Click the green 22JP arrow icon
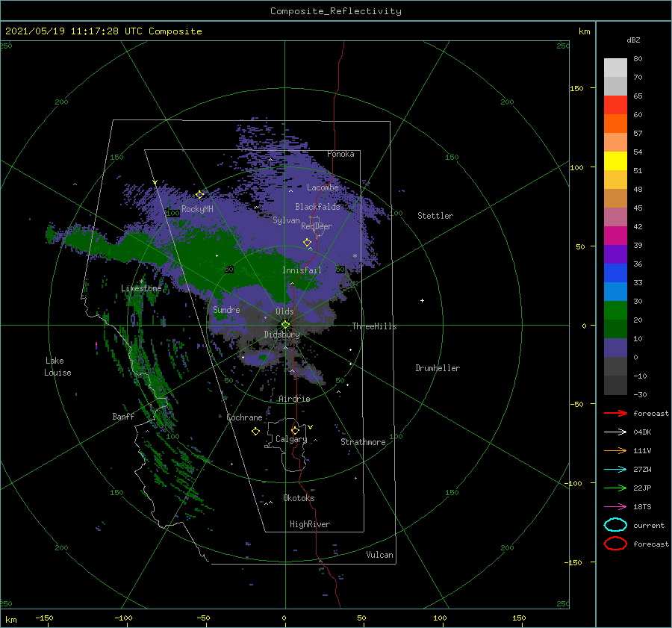The width and height of the screenshot is (672, 628). point(615,488)
